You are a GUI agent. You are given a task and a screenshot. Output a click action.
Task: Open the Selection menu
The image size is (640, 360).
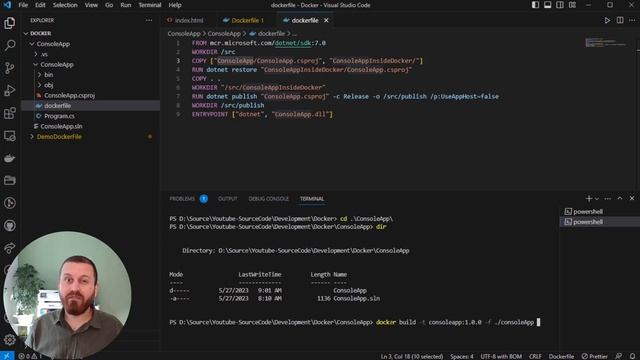click(65, 5)
